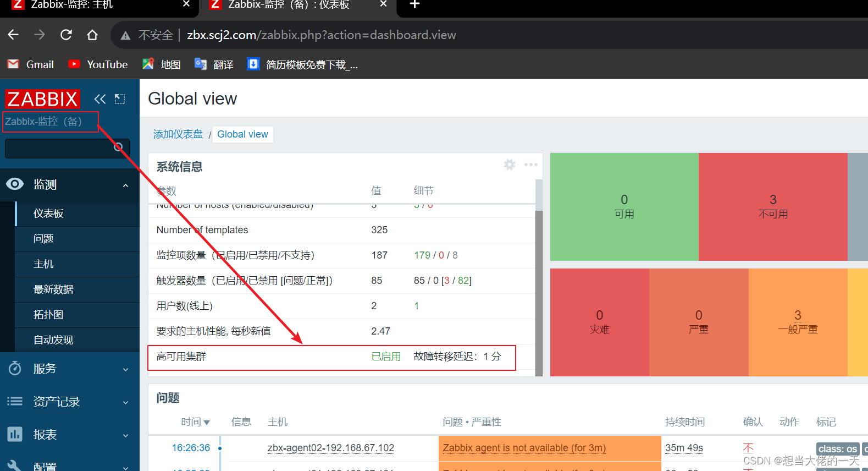Collapse the 监测 menu section
This screenshot has height=471, width=868.
pyautogui.click(x=126, y=185)
